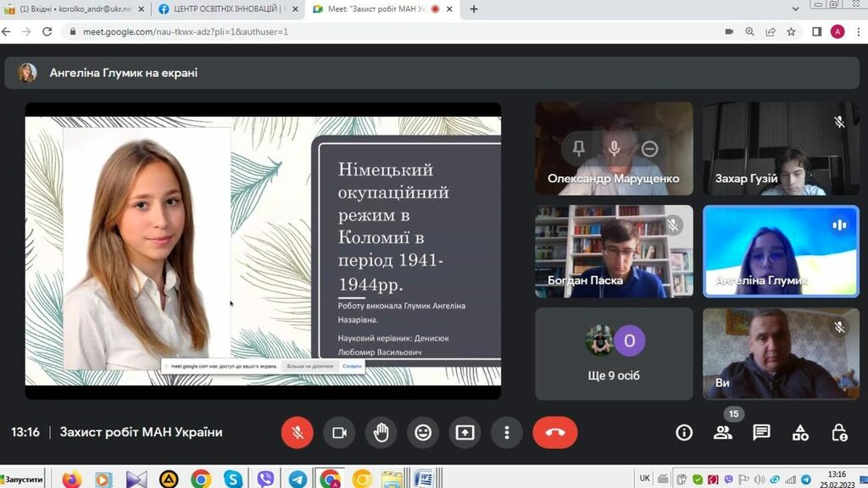Open the chat messages panel
This screenshot has width=868, height=488.
(761, 433)
